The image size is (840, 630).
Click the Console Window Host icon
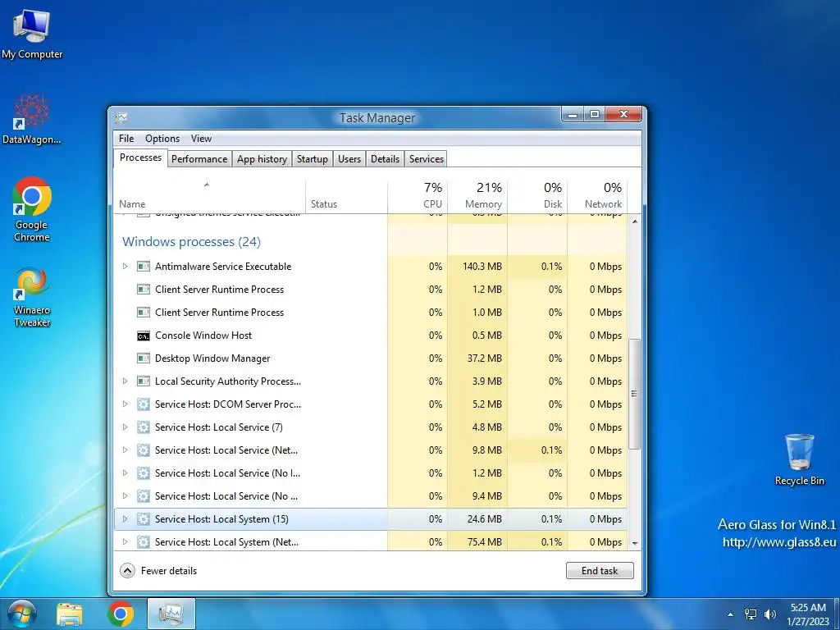pos(143,336)
